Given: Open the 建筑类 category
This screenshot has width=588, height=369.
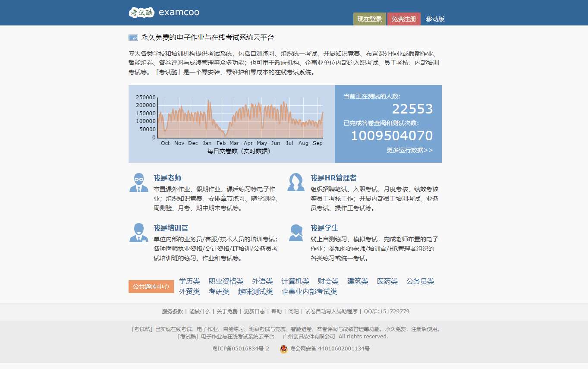Looking at the screenshot, I should [358, 281].
